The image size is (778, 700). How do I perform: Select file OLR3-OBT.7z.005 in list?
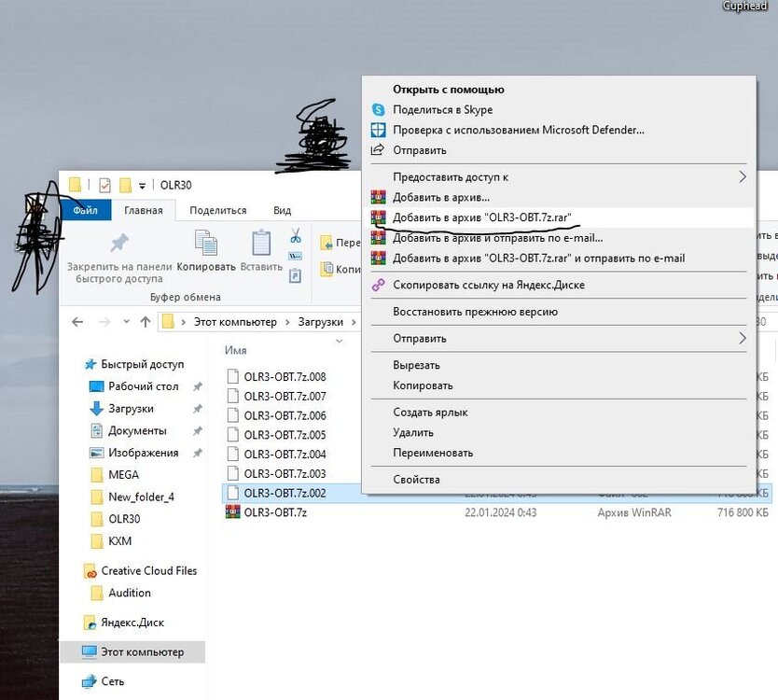tap(285, 435)
